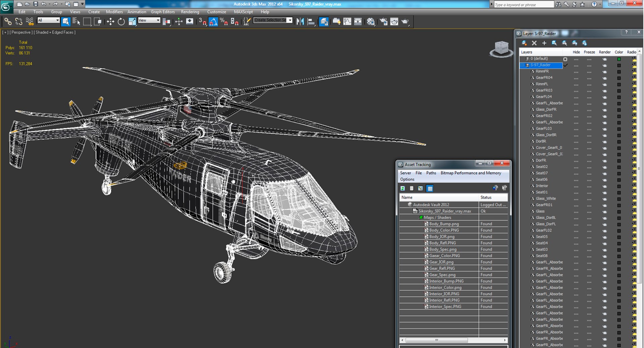Click the color swatch of S-97_Raider layer
Screen dimensions: 644x348
coord(619,65)
